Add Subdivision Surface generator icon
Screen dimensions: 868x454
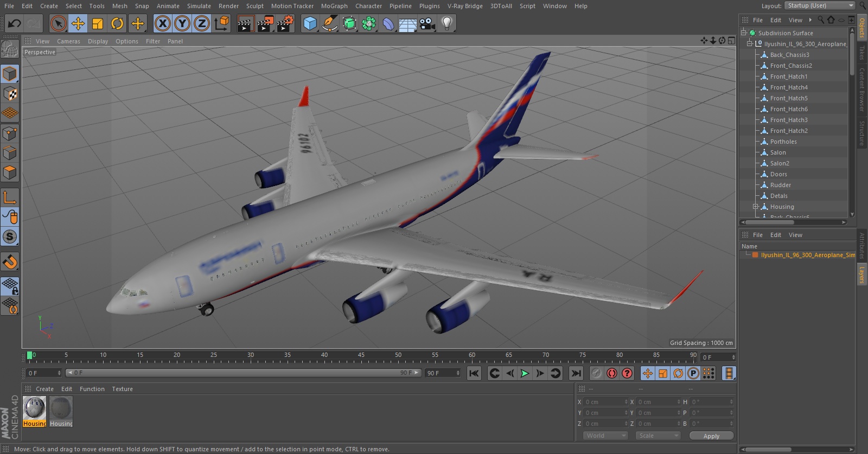pyautogui.click(x=349, y=23)
